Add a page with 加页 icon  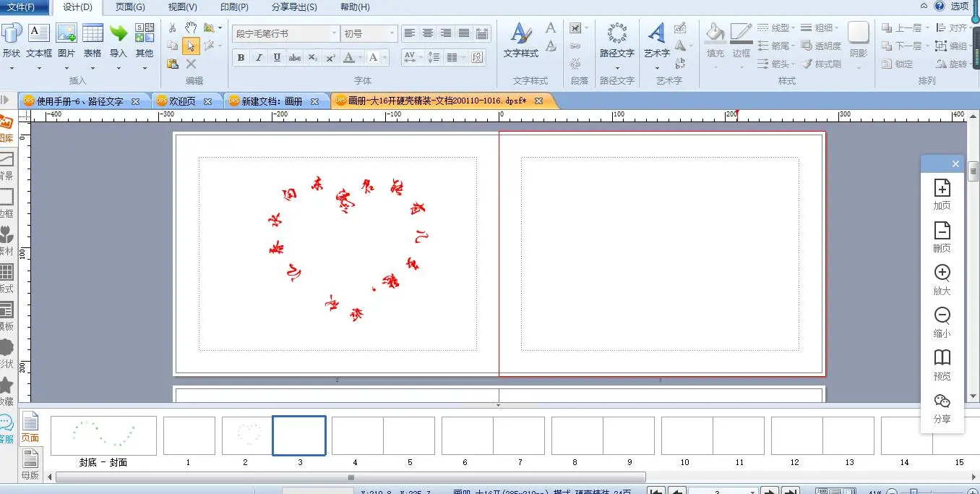point(942,195)
